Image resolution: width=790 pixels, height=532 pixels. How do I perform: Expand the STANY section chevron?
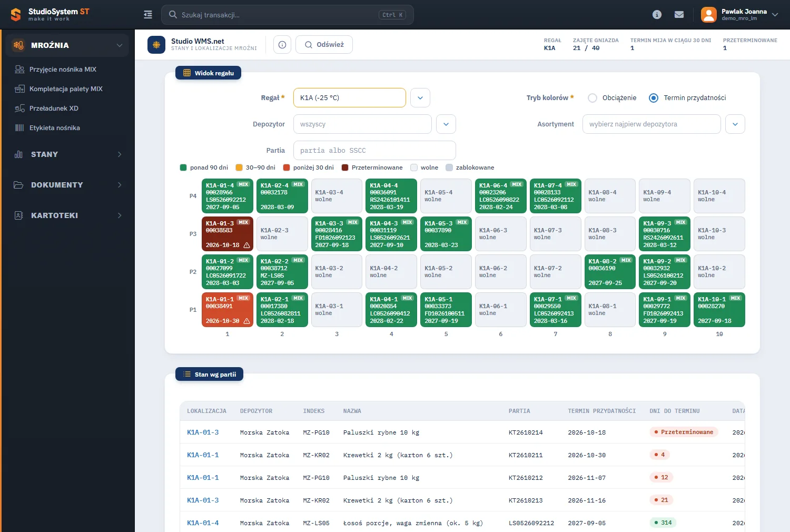tap(120, 154)
